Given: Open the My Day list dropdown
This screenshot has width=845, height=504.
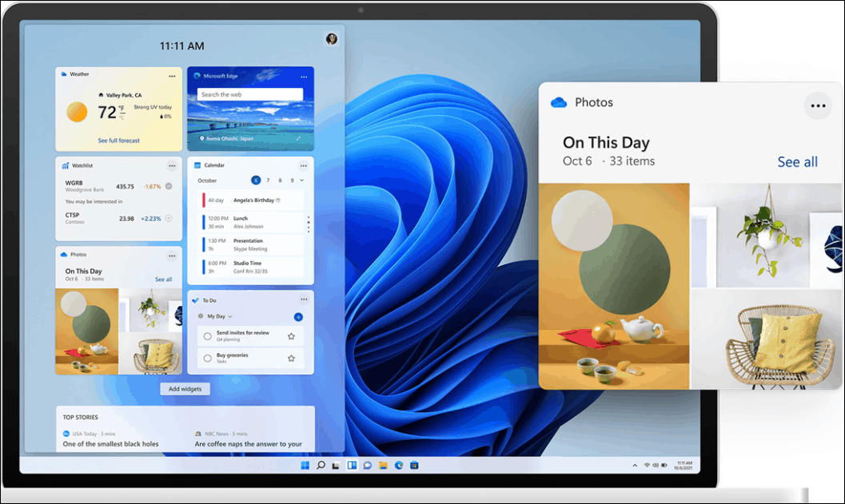Looking at the screenshot, I should click(220, 316).
